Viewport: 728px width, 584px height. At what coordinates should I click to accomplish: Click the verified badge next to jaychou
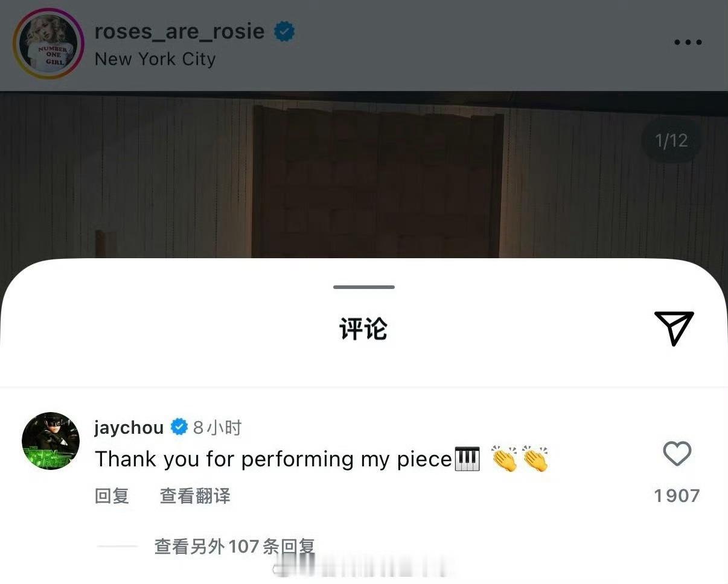[x=179, y=427]
